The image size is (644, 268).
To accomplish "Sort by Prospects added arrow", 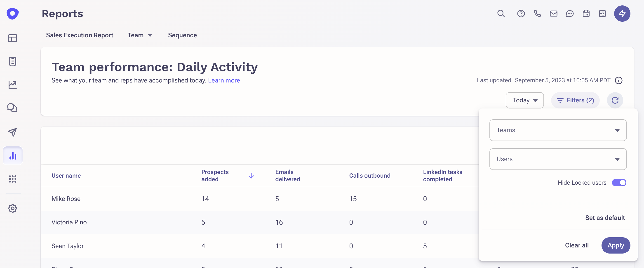I will (251, 176).
